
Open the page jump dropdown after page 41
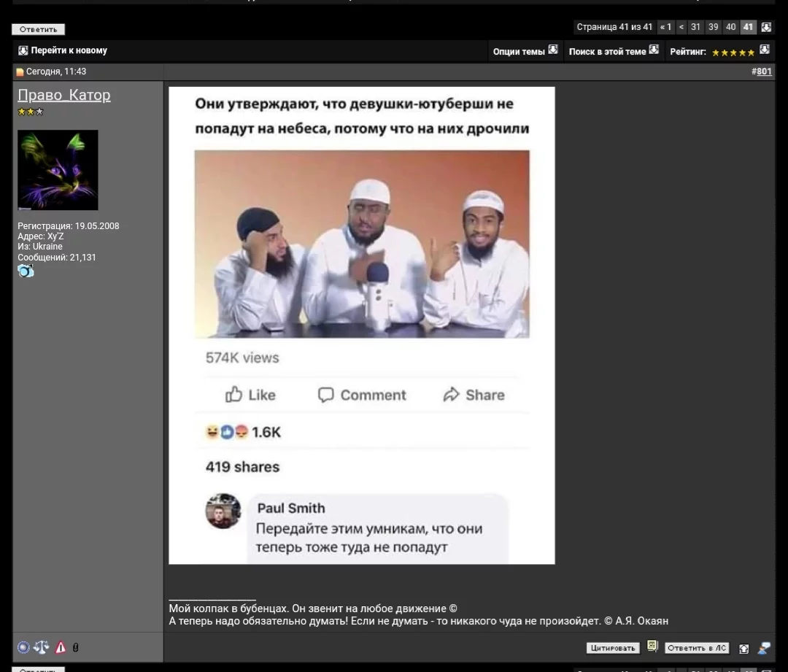point(766,27)
